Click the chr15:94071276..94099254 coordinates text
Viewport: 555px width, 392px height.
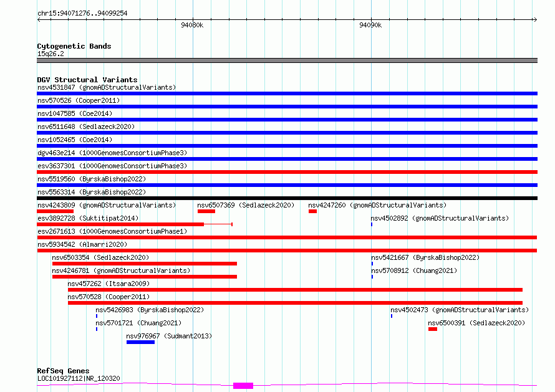[82, 13]
